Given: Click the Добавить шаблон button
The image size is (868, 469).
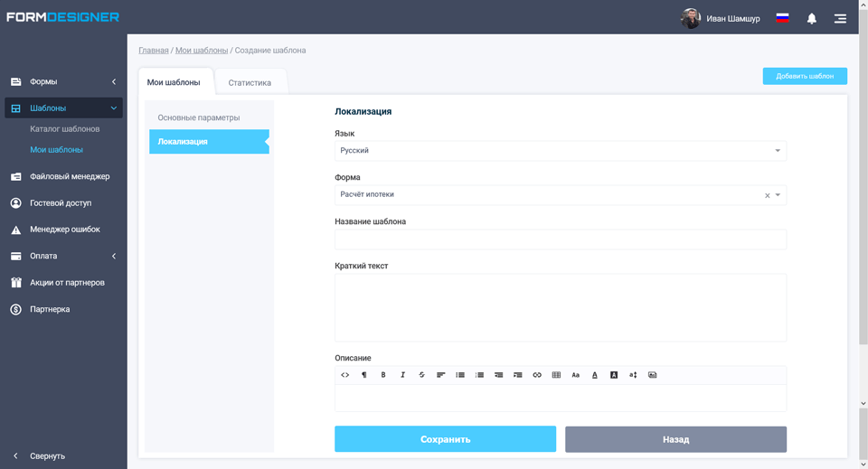Looking at the screenshot, I should click(x=804, y=76).
